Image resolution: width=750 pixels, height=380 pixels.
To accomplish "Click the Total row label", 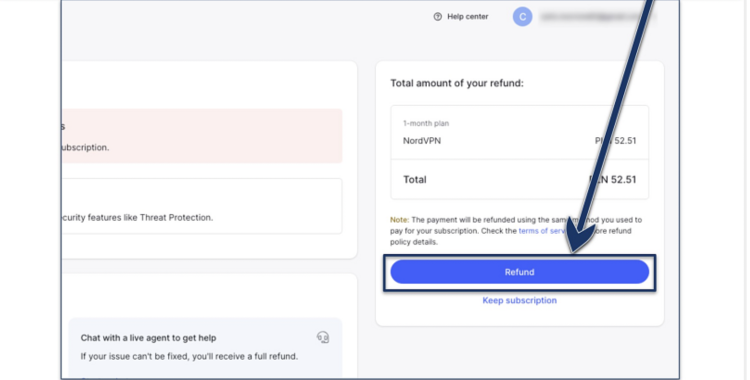I will pos(415,180).
